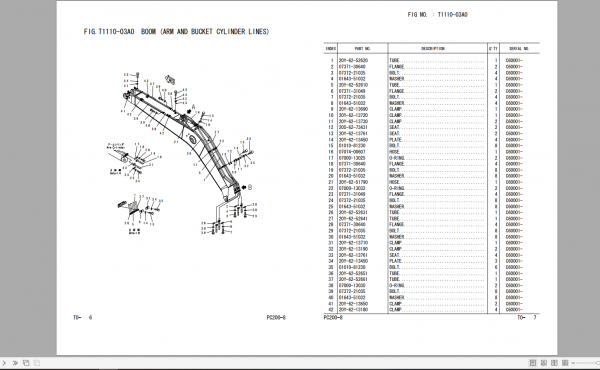Screen dimensions: 600x370
Task: Click the "INDEX" column header
Action: coord(331,49)
